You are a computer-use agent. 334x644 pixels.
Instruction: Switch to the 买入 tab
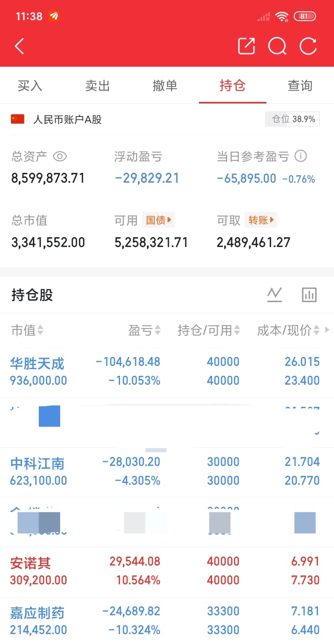(x=30, y=85)
